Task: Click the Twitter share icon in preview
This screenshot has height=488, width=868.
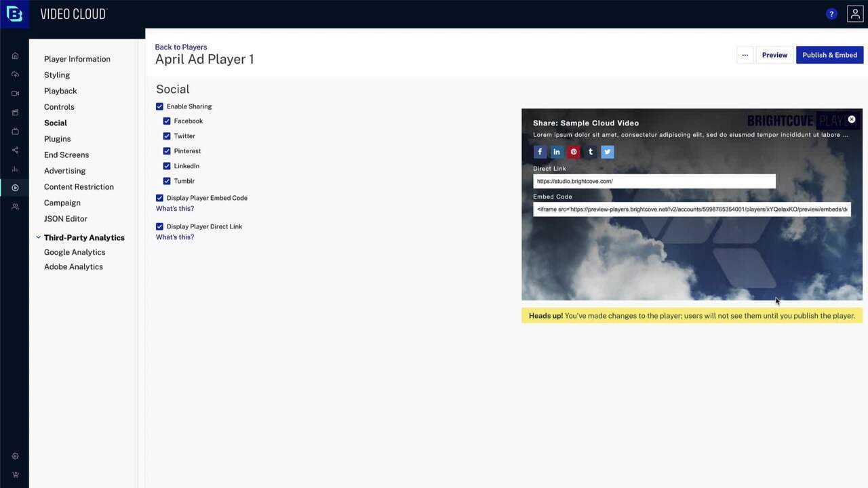Action: pos(608,152)
